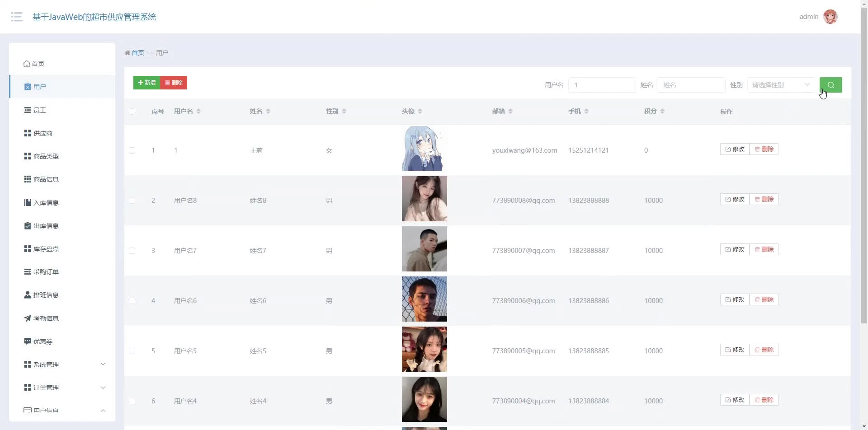This screenshot has height=430, width=868.
Task: Click 删除 for 用户名8
Action: coord(764,199)
